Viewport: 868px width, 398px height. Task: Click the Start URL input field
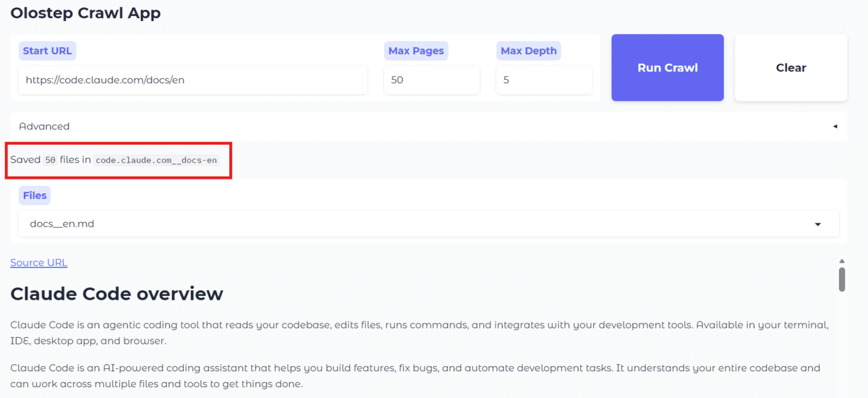(x=192, y=80)
